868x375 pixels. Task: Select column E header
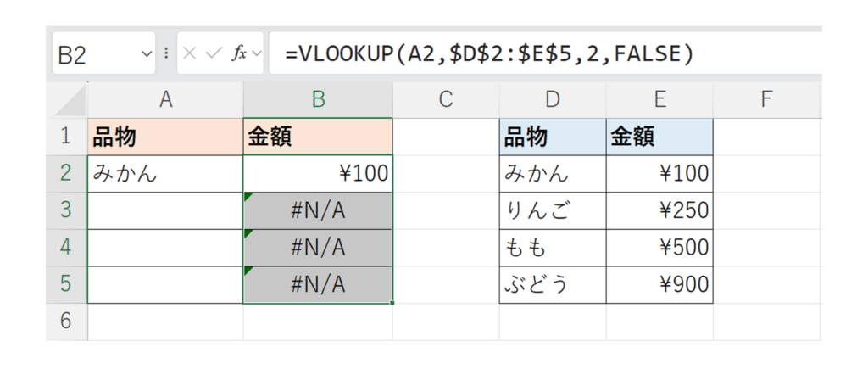click(659, 100)
